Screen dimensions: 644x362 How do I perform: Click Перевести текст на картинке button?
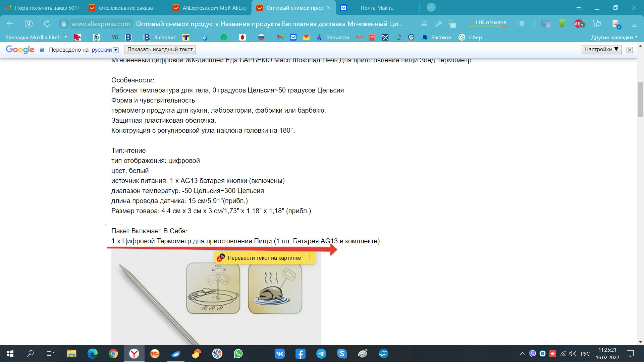[264, 258]
